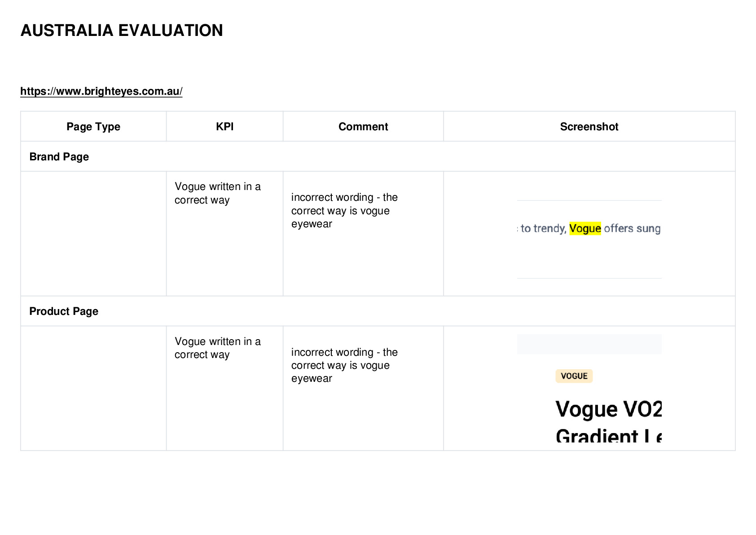Click the AUSTRALIA EVALUATION title

[122, 31]
